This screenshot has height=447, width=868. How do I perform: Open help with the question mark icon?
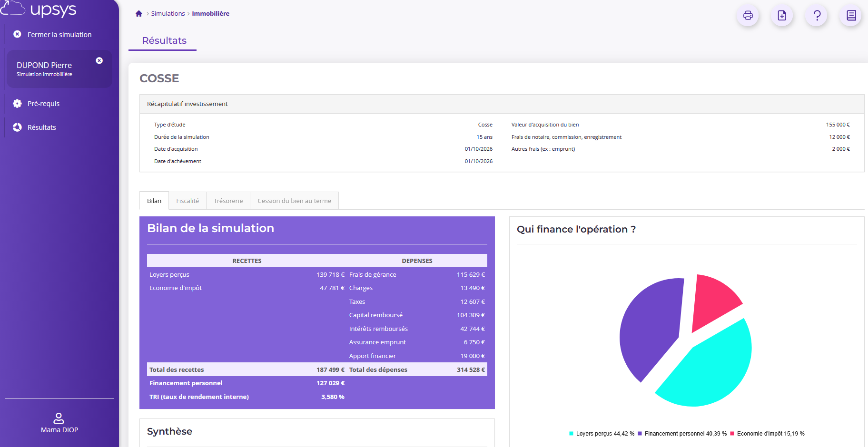coord(817,15)
